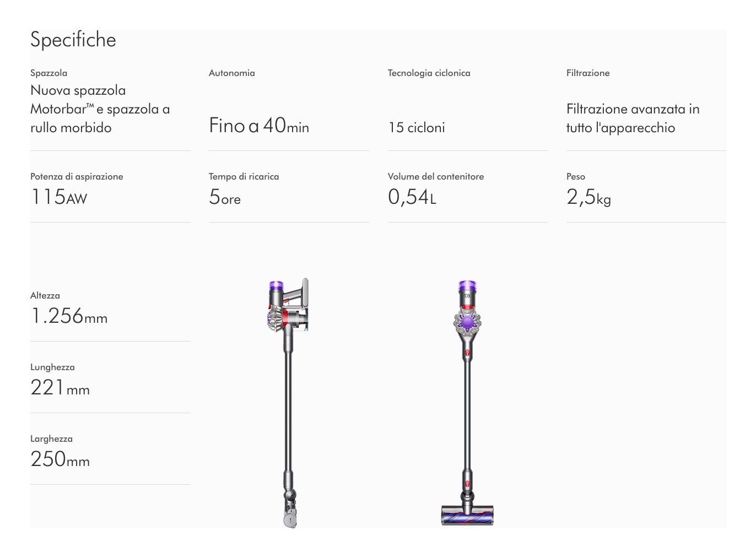Click the 250mm width value
Image resolution: width=756 pixels, height=558 pixels.
60,459
